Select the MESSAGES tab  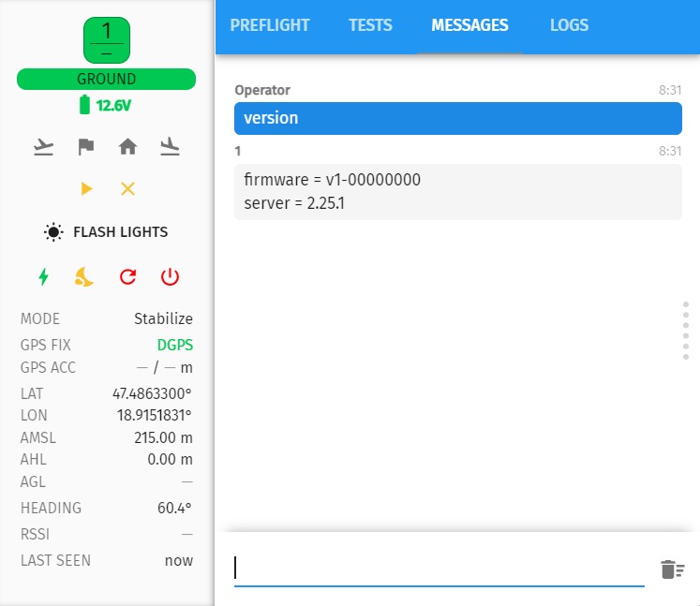[469, 25]
